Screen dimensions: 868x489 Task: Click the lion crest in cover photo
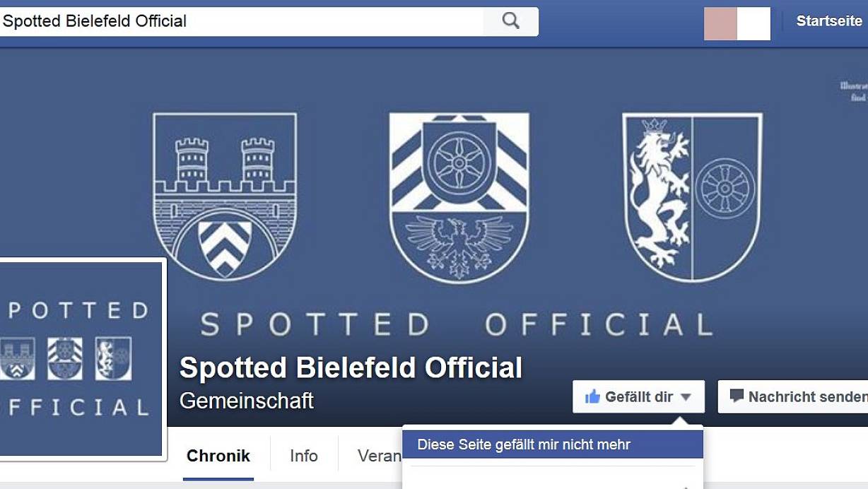click(692, 197)
